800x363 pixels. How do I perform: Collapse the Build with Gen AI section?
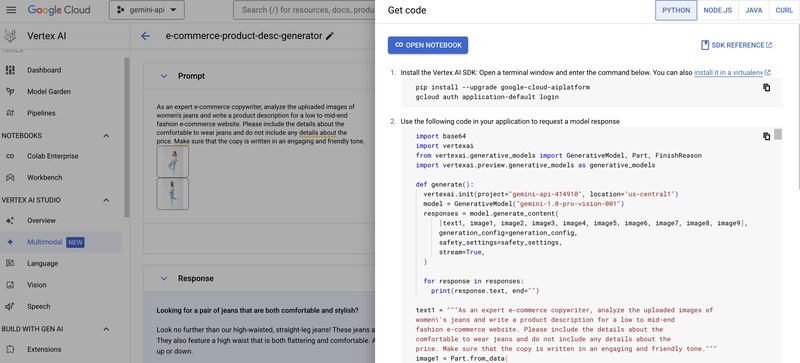click(106, 329)
